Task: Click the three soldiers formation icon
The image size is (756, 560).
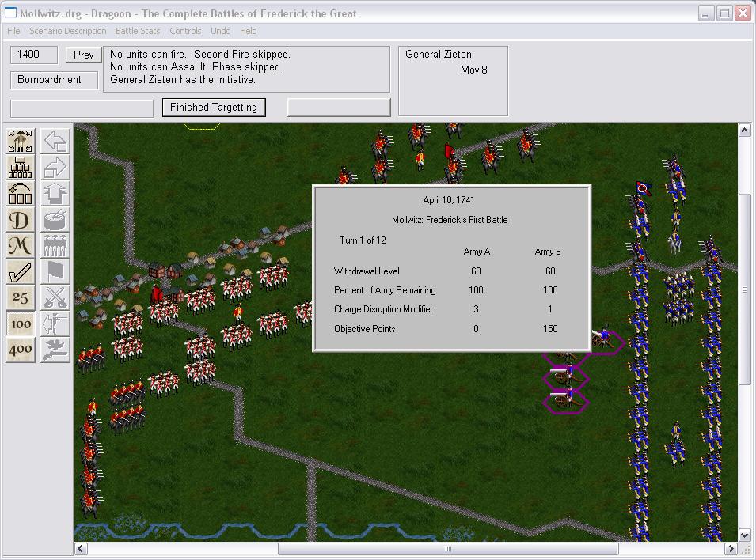Action: tap(55, 245)
